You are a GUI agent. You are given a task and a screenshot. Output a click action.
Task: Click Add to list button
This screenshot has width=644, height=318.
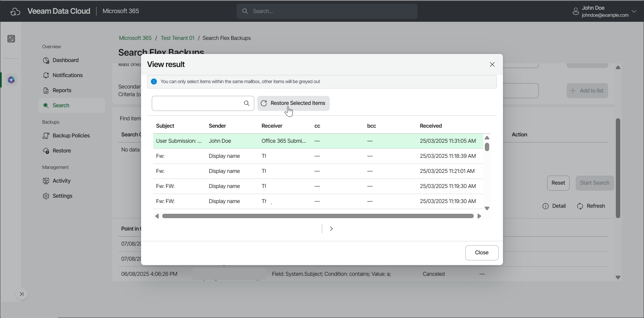coord(587,91)
